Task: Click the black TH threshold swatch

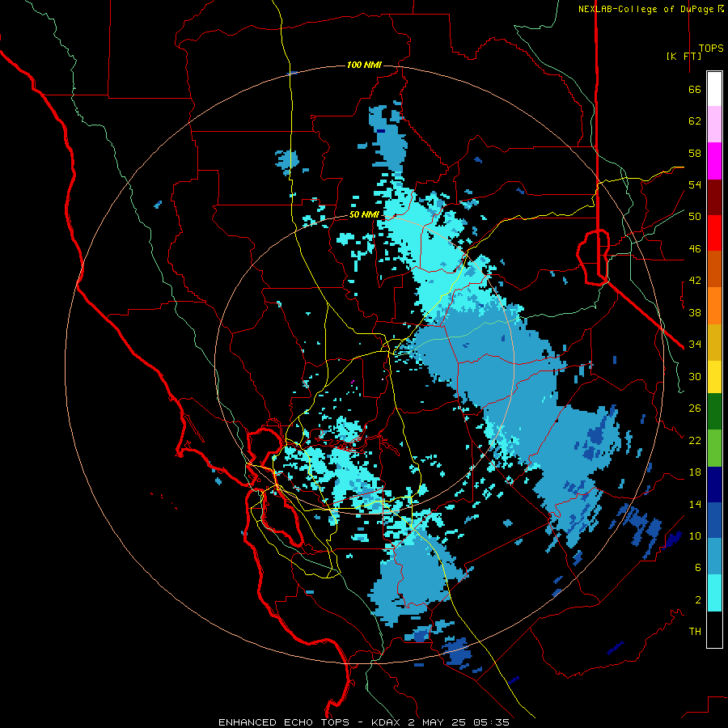Action: (714, 629)
